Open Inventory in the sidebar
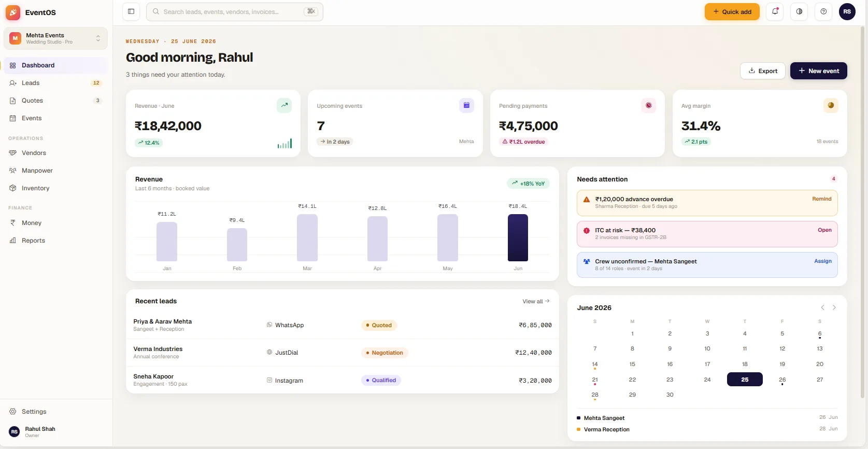This screenshot has width=868, height=449. 55,188
